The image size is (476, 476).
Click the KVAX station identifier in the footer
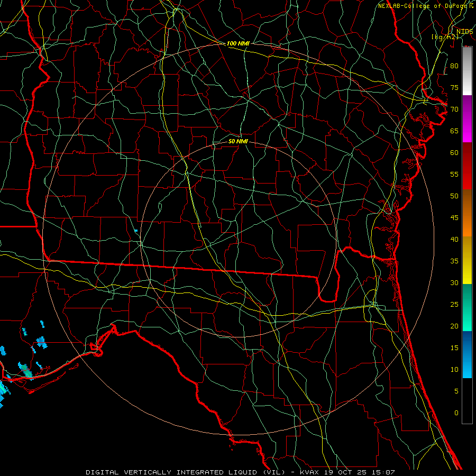309,472
